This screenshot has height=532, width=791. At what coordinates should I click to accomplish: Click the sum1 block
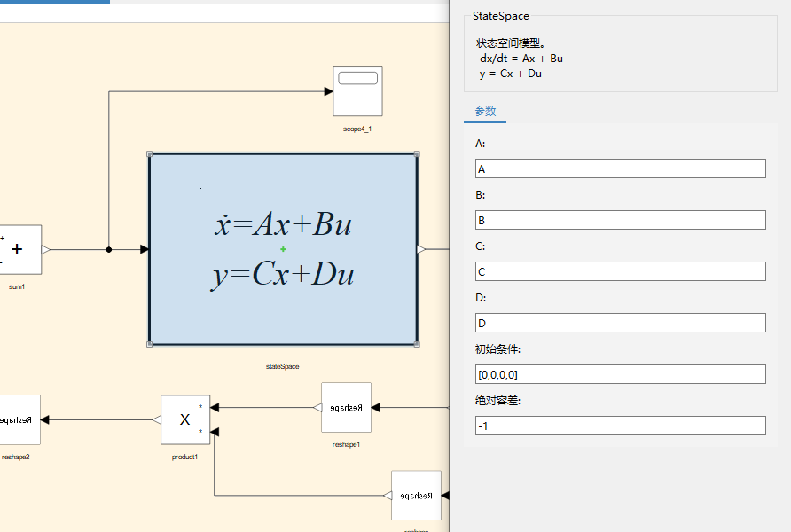pyautogui.click(x=20, y=250)
